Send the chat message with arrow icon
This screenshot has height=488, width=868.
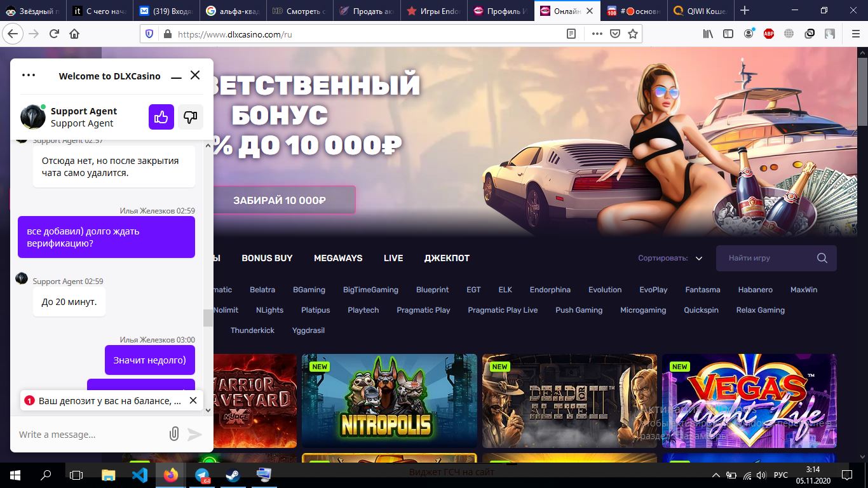coord(194,435)
